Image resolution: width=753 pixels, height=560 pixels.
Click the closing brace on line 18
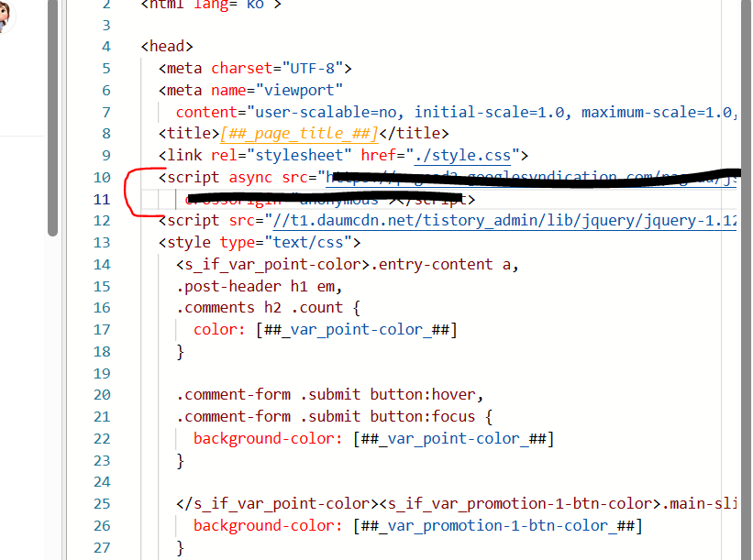pyautogui.click(x=180, y=352)
